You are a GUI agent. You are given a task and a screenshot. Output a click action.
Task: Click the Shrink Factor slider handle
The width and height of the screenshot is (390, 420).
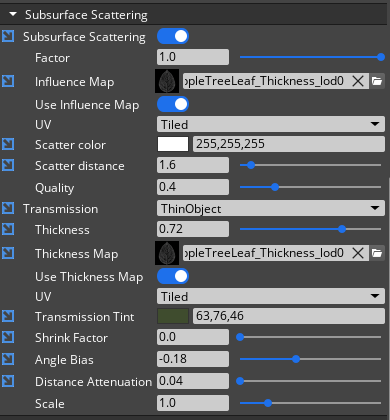(x=240, y=337)
